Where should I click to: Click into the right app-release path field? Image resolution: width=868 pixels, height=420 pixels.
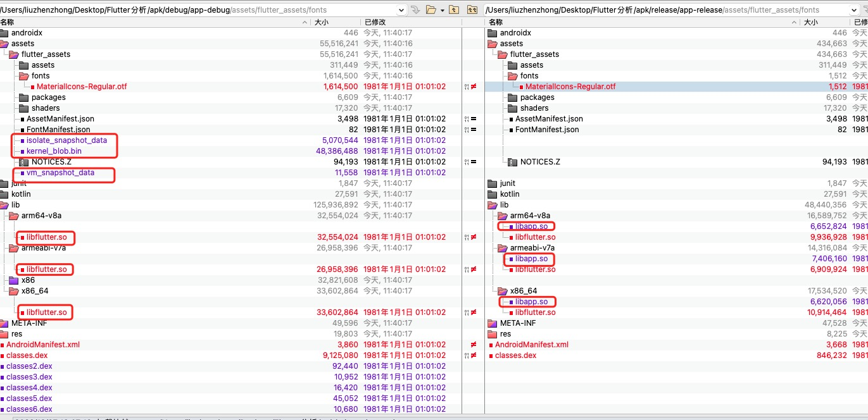(671, 10)
